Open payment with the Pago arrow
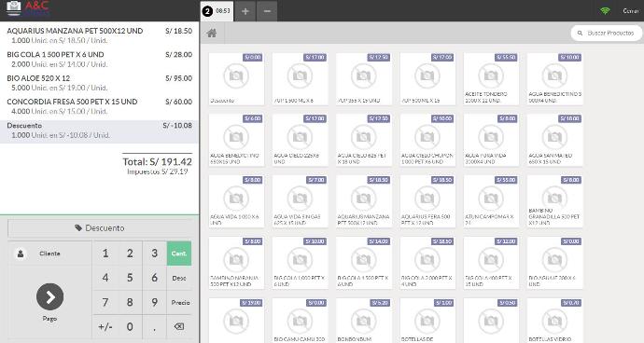The height and width of the screenshot is (343, 644). (49, 296)
